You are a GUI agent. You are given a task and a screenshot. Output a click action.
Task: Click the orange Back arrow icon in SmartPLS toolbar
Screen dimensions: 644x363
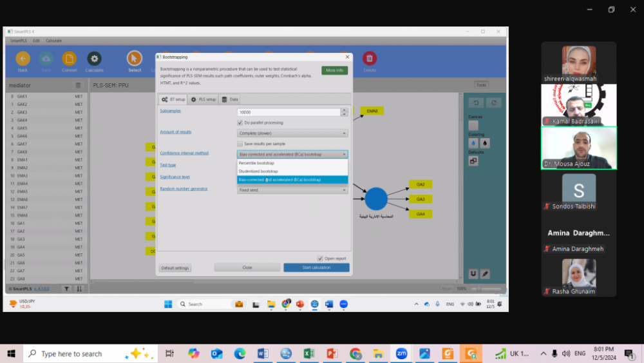[x=23, y=59]
